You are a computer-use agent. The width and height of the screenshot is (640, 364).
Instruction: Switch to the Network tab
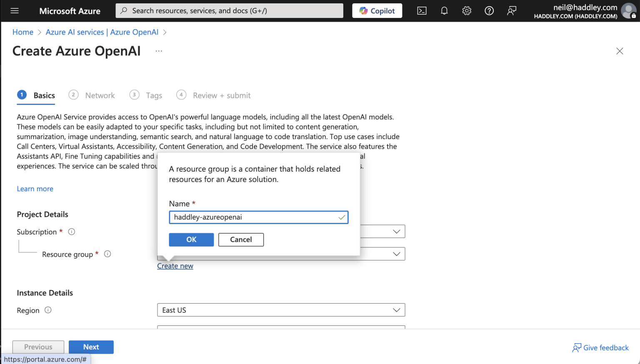100,95
